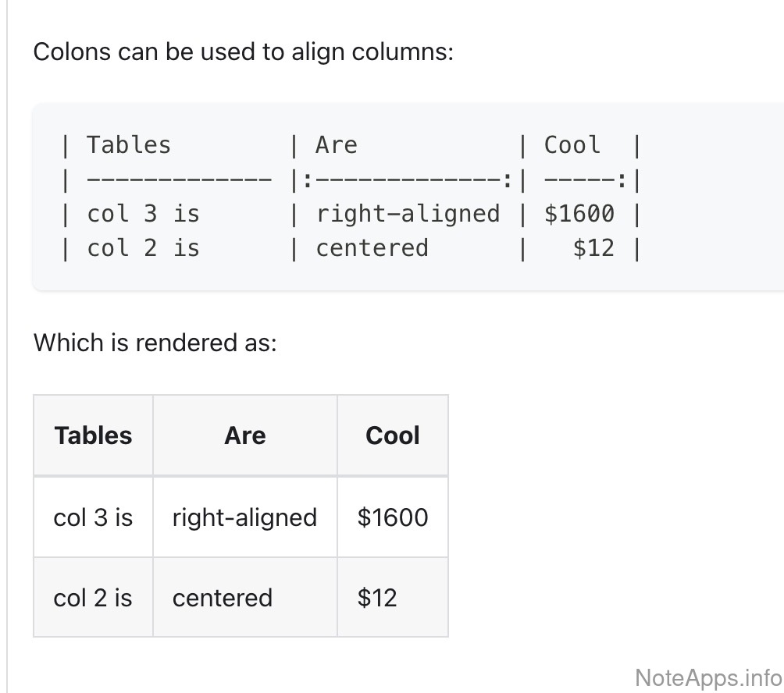Select the "right-aligned" rendered table cell
The width and height of the screenshot is (784, 693).
[x=244, y=517]
